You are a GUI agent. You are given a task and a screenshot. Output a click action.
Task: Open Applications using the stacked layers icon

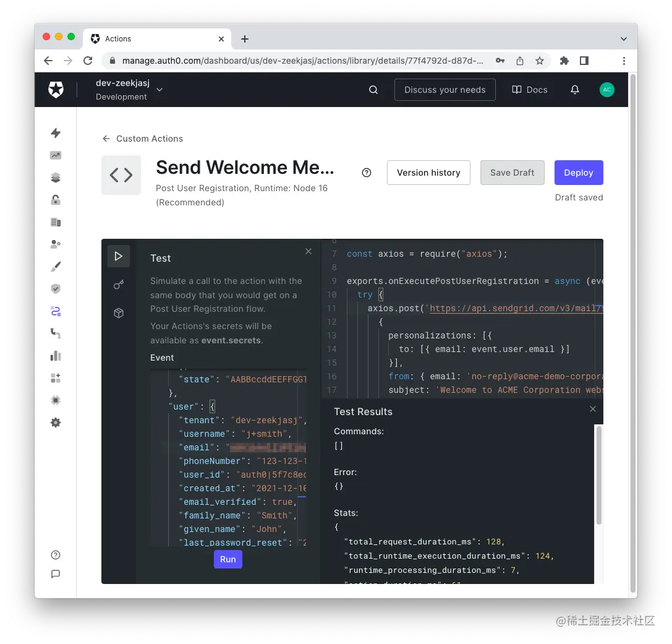55,178
